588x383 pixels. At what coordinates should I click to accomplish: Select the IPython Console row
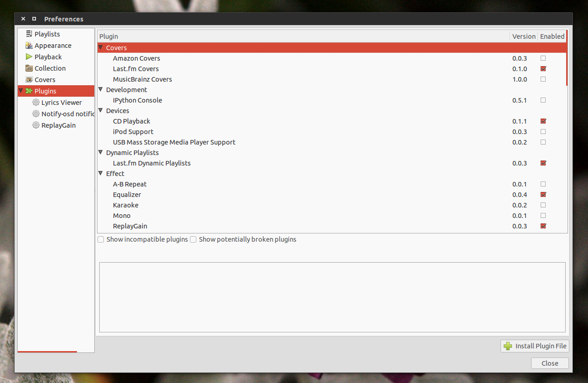pos(332,100)
